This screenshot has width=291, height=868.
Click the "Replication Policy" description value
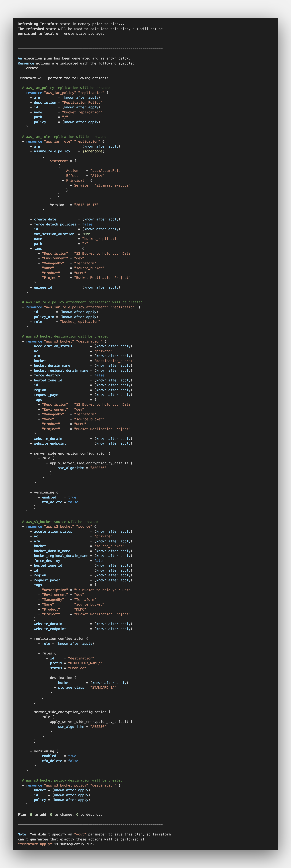tap(82, 102)
